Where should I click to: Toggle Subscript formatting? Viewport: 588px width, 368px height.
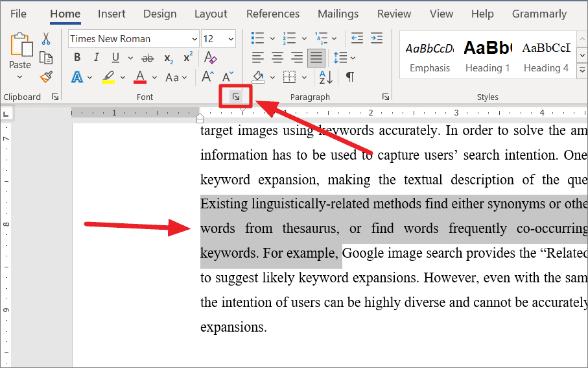coord(169,58)
